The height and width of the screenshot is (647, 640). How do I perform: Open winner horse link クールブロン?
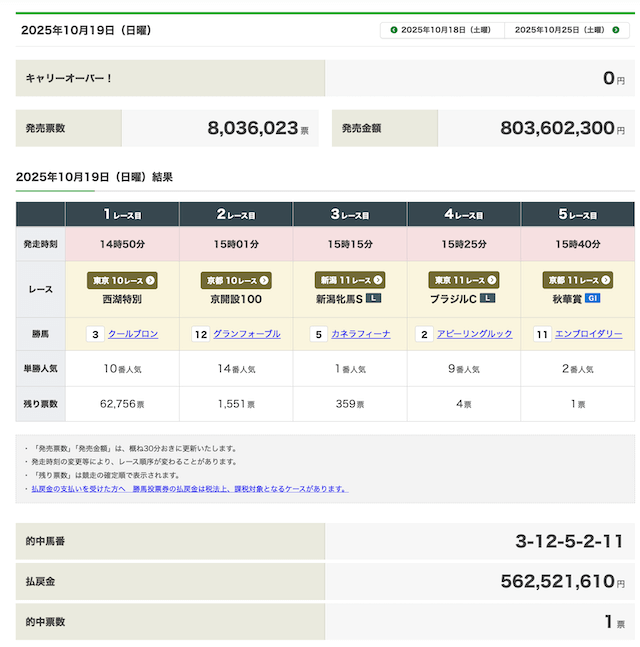[x=133, y=334]
